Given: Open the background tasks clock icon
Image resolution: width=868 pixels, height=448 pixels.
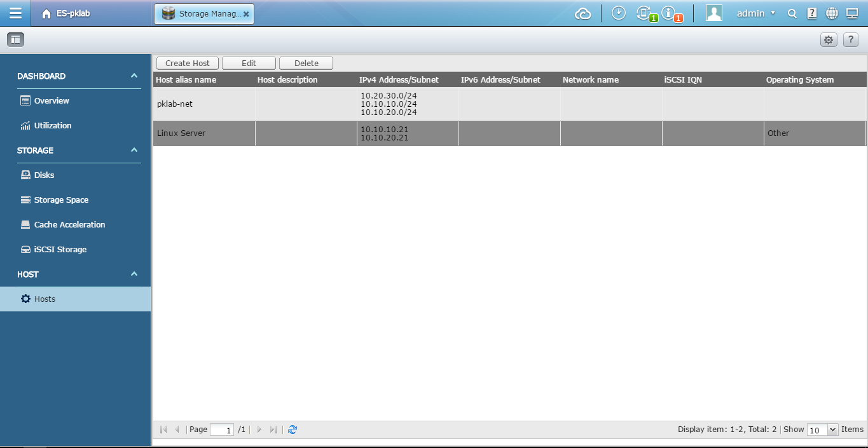Looking at the screenshot, I should click(618, 13).
